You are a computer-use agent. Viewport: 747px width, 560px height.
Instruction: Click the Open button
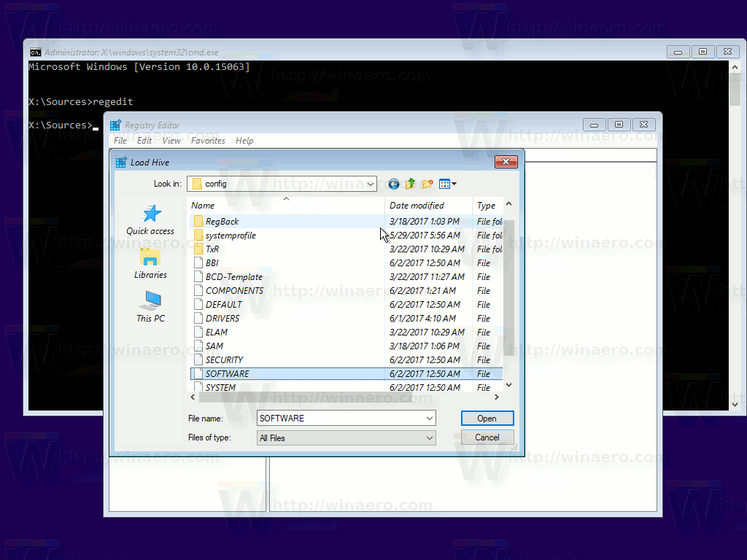487,418
